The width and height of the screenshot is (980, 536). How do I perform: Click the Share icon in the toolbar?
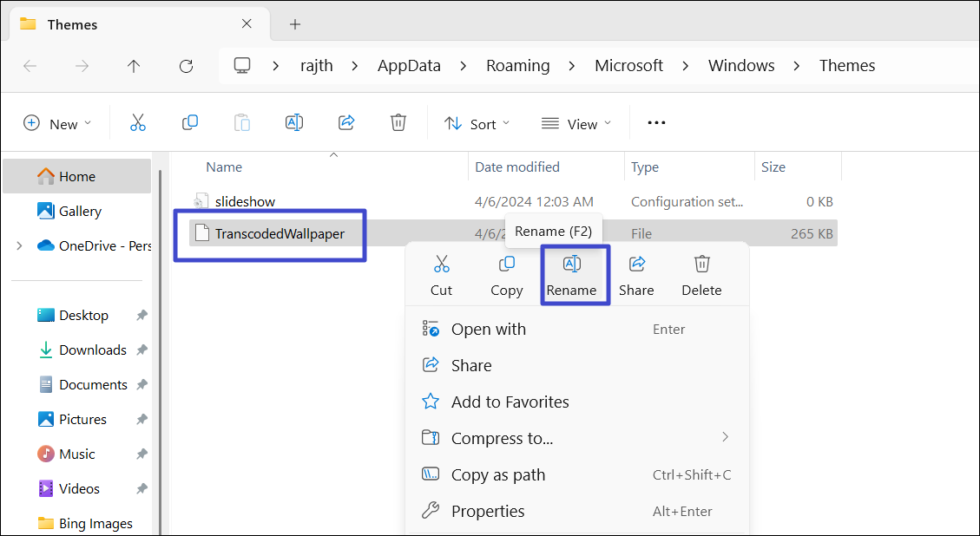pyautogui.click(x=346, y=123)
